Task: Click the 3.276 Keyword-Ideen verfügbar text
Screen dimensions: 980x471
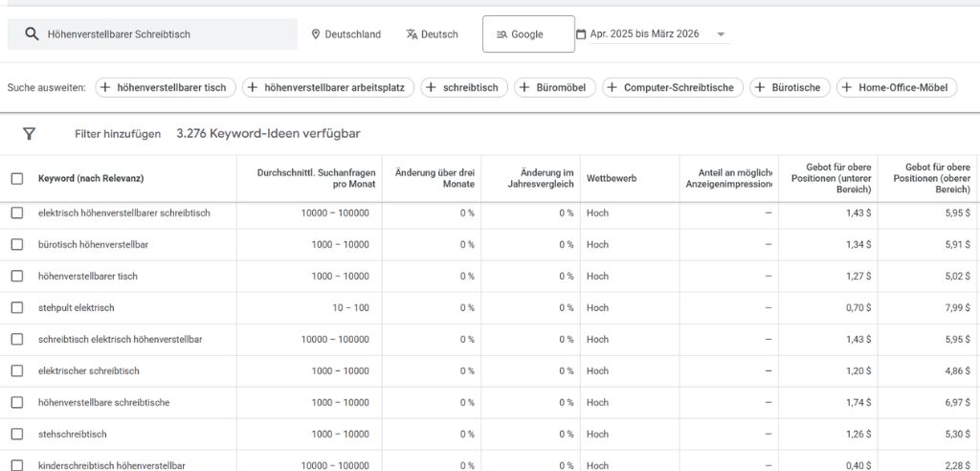Action: pos(268,133)
